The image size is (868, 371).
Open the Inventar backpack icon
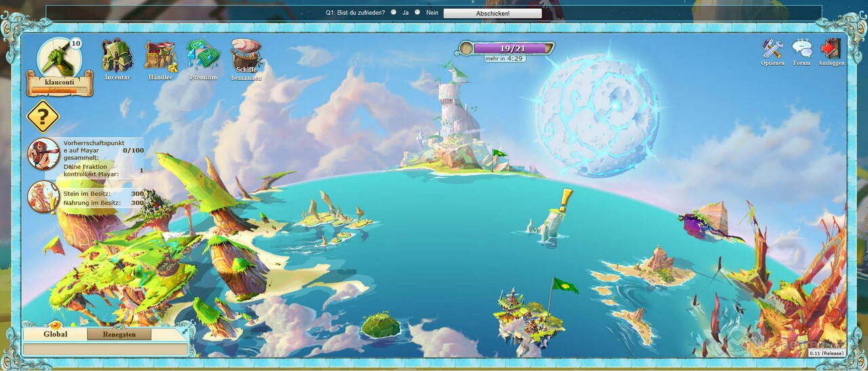coord(117,57)
